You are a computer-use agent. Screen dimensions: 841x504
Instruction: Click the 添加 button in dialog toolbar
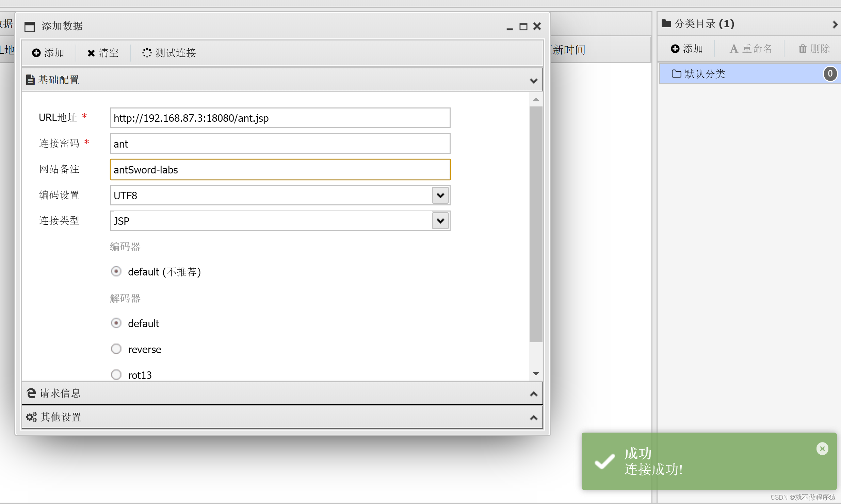[48, 53]
